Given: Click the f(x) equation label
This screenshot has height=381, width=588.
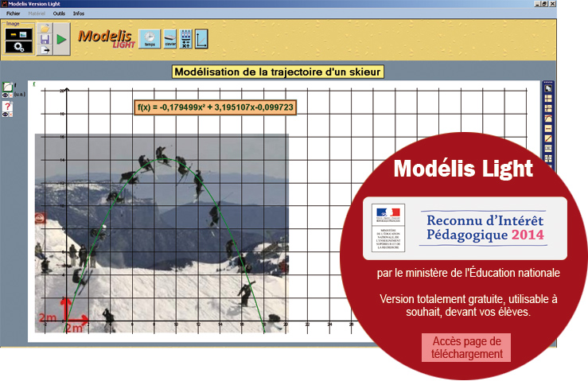Looking at the screenshot, I should click(216, 107).
